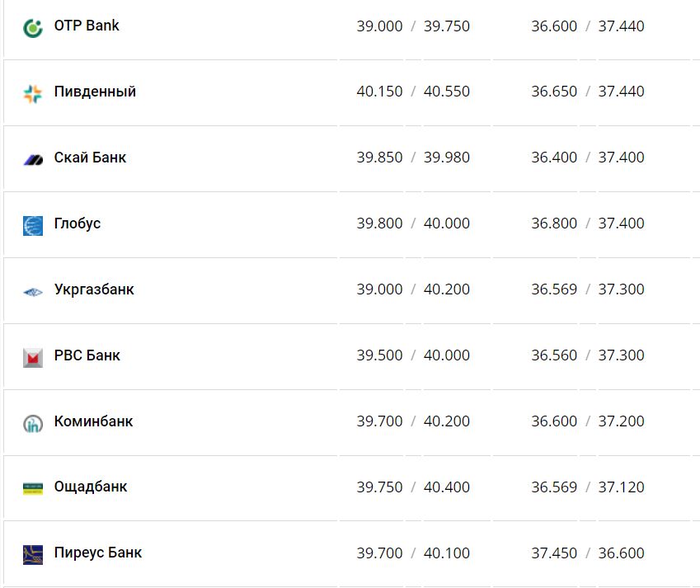The height and width of the screenshot is (588, 700).
Task: Click the РВС Банк red logo icon
Action: 33,357
